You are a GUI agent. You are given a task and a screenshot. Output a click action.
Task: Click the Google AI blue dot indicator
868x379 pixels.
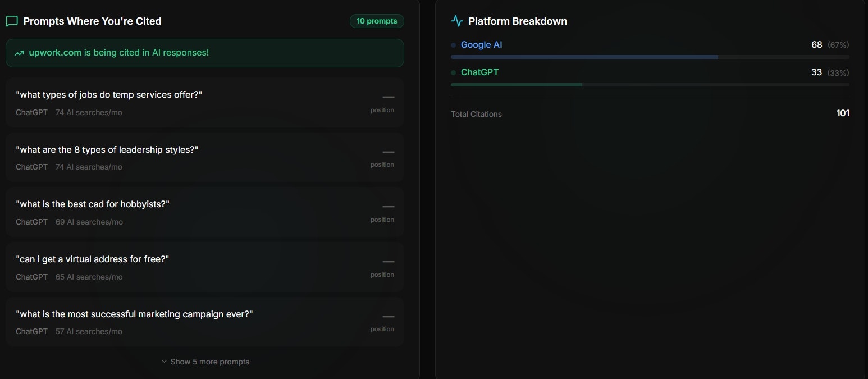pos(454,45)
